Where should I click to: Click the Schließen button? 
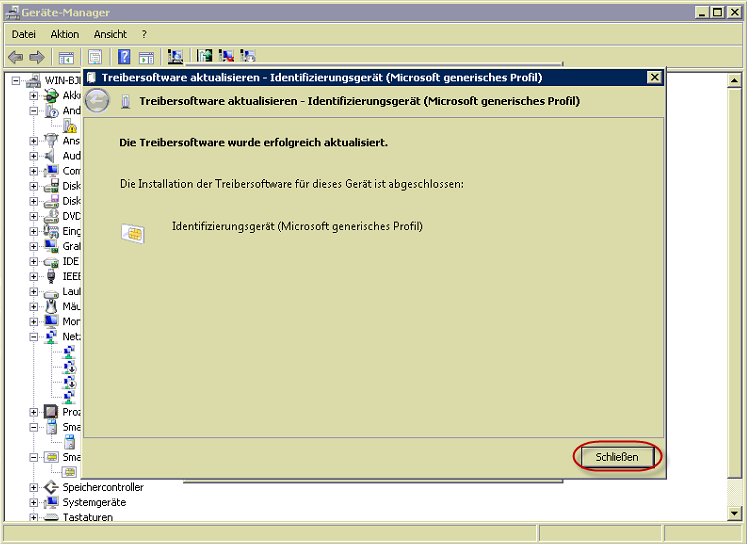[x=617, y=457]
